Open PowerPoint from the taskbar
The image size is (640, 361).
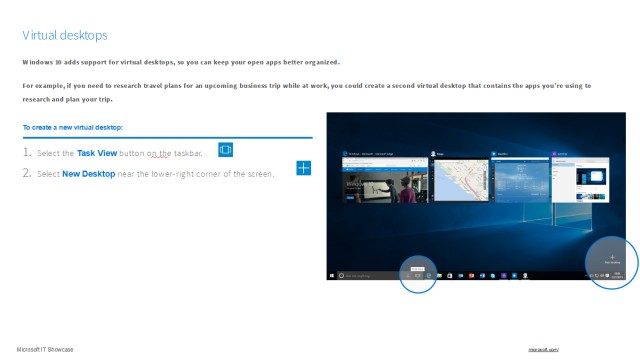pos(471,276)
